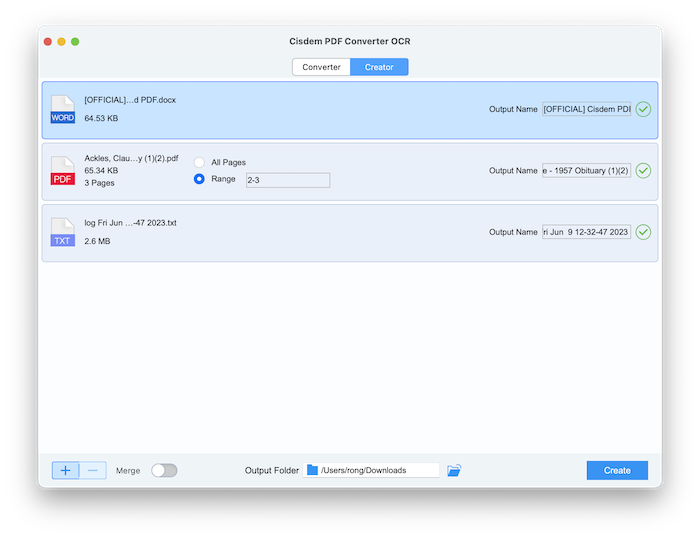
Task: Open the browse output folder icon
Action: [x=454, y=470]
